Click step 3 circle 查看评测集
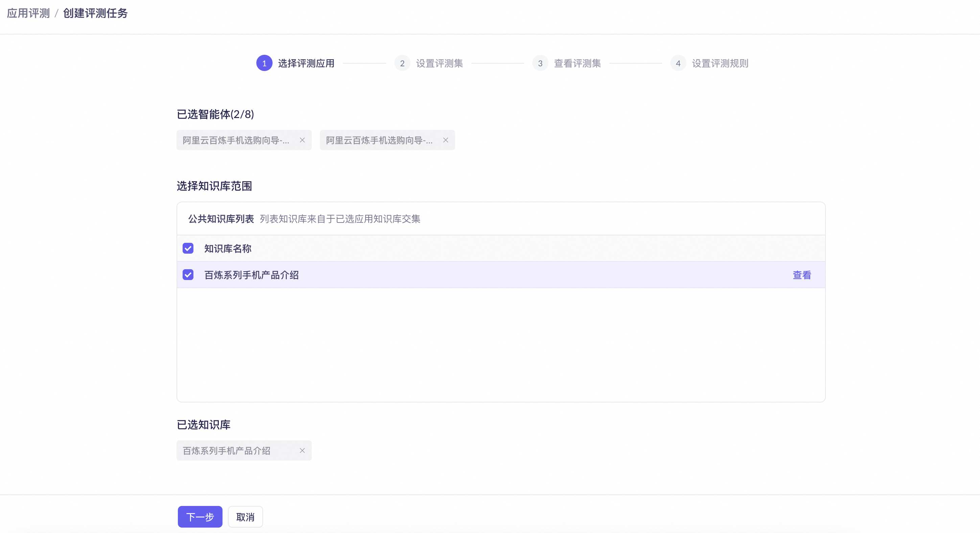The width and height of the screenshot is (980, 533). [x=540, y=63]
